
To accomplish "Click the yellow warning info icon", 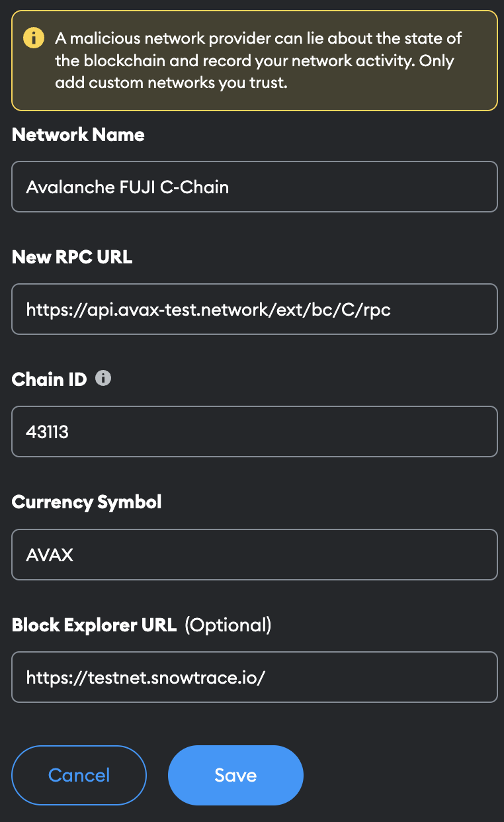I will (34, 38).
